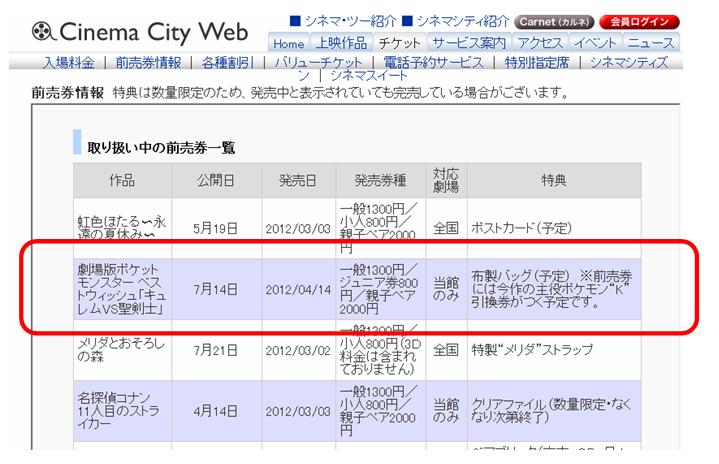This screenshot has height=464, width=719.
Task: Click the 2012/04/14 sale date cell
Action: (298, 289)
